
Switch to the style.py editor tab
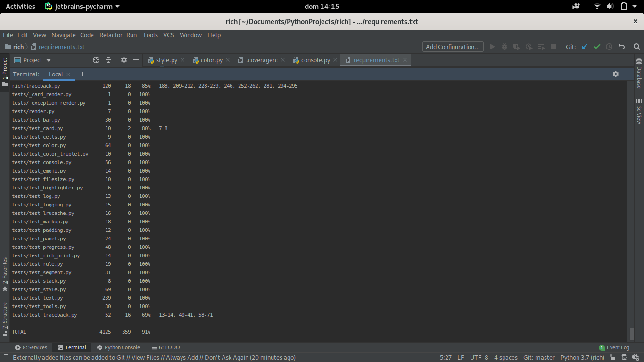coord(166,60)
